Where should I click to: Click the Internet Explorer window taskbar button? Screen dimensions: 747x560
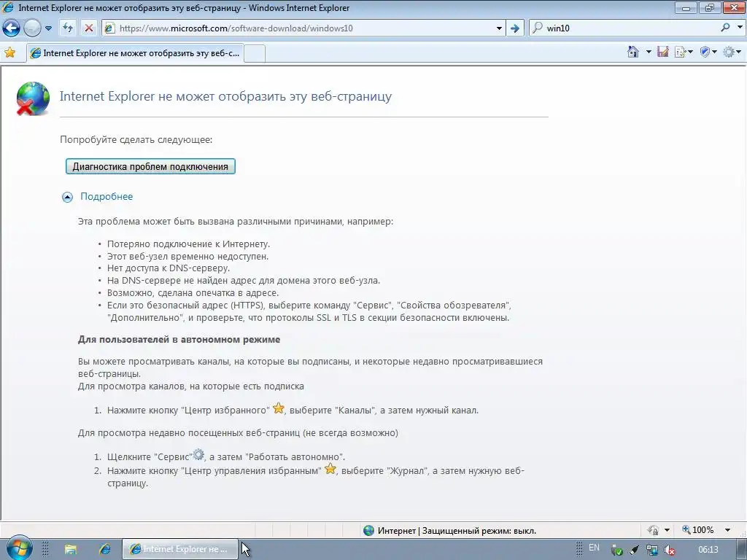pos(179,550)
